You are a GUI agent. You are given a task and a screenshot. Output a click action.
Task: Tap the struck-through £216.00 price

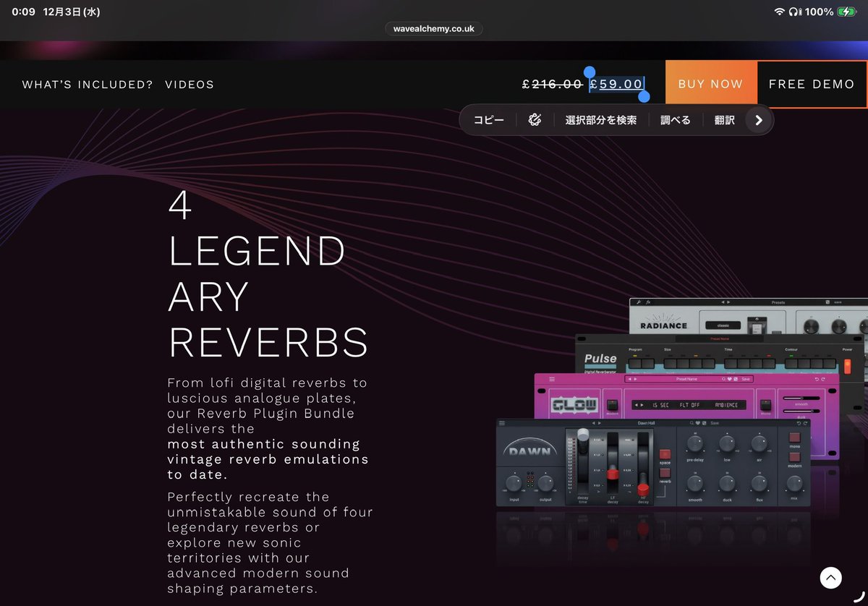pyautogui.click(x=553, y=84)
